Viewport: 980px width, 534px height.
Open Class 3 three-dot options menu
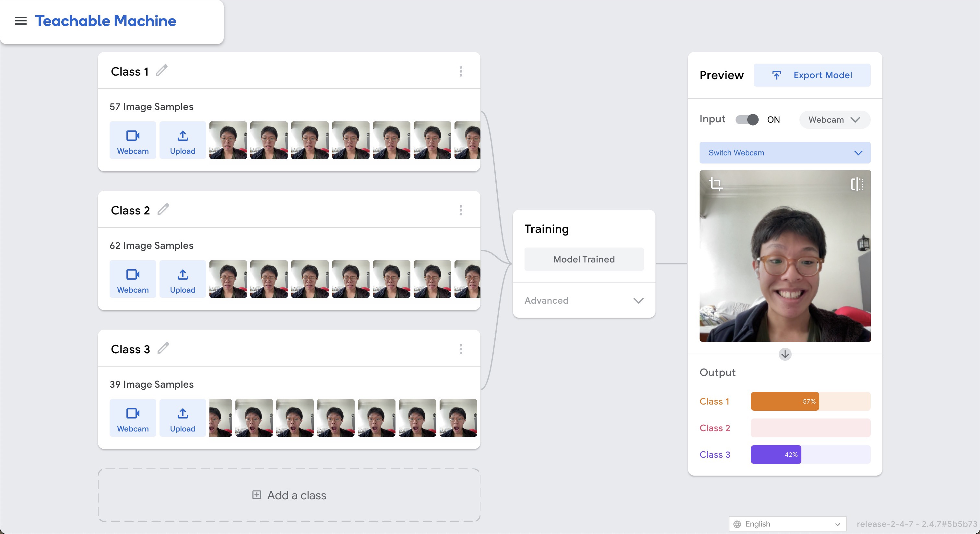click(x=461, y=349)
